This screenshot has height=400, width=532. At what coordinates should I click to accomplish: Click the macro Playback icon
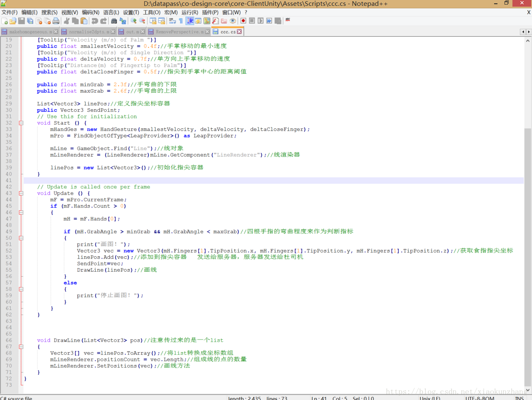point(261,21)
